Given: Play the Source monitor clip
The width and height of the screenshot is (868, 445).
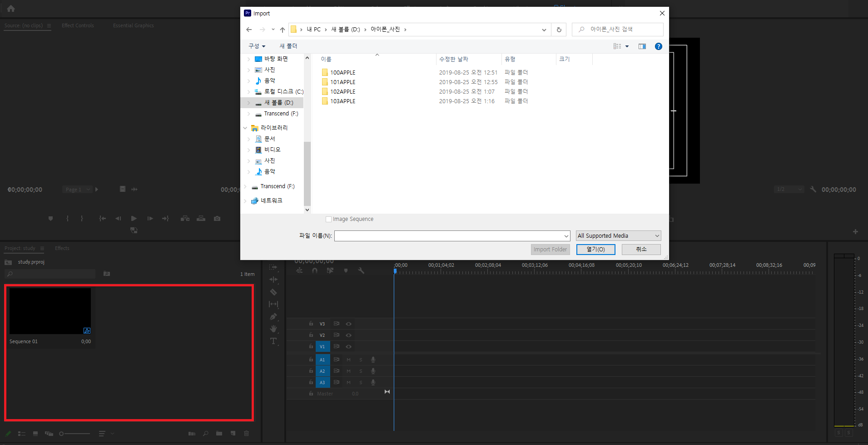Looking at the screenshot, I should pos(134,219).
